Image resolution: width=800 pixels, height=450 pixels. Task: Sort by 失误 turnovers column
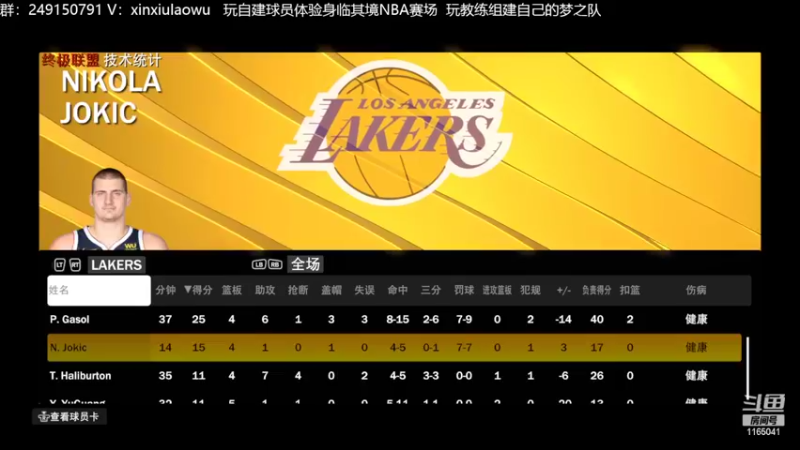364,290
